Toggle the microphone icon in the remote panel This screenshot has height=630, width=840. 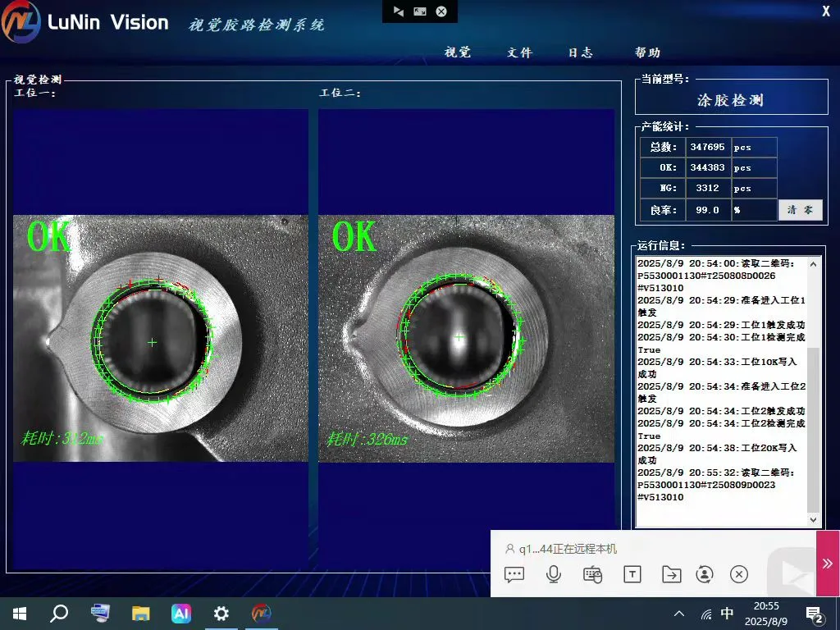pyautogui.click(x=554, y=574)
